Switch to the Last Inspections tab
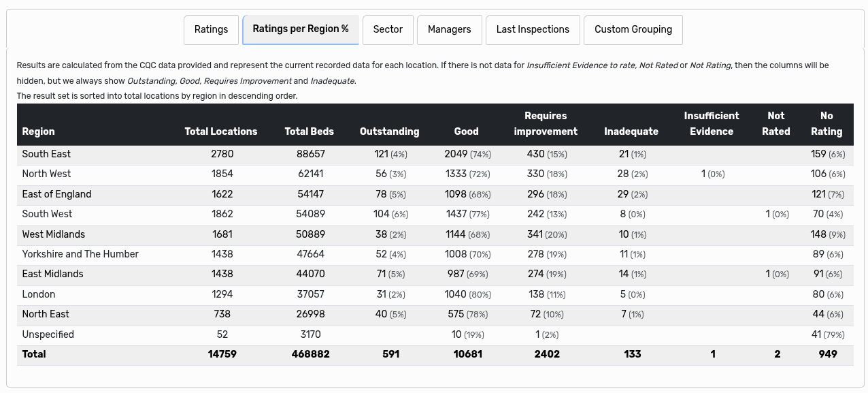 [533, 29]
